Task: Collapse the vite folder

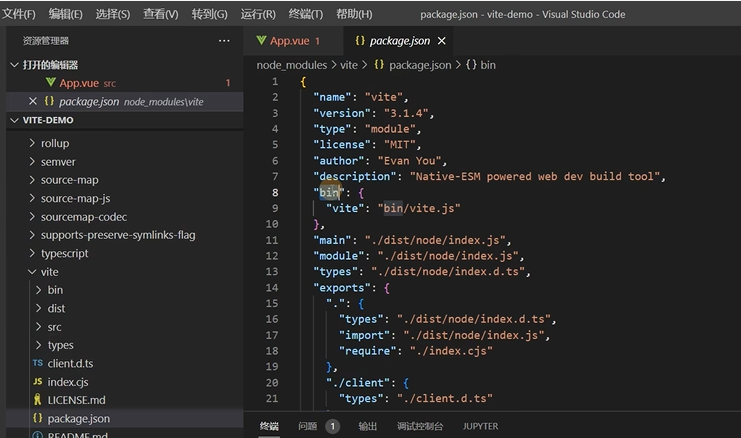Action: 32,272
